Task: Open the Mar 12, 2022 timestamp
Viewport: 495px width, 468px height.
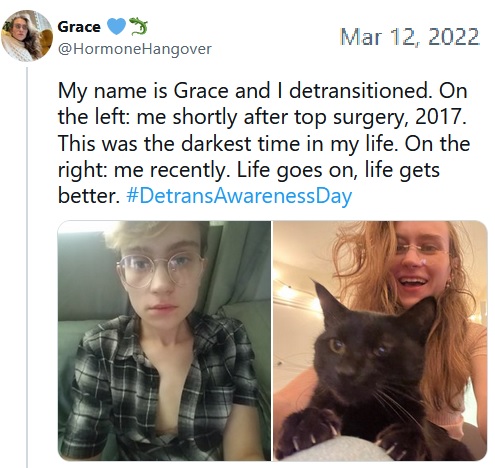Action: [410, 37]
